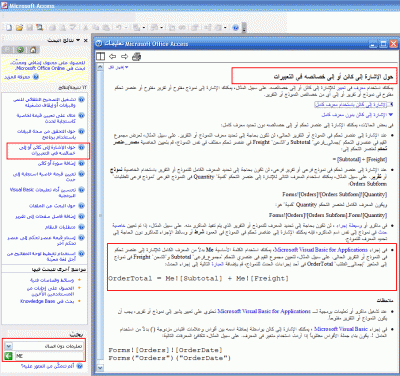Open result حول البحث عن الملفات
400x376 pixels.
53,206
